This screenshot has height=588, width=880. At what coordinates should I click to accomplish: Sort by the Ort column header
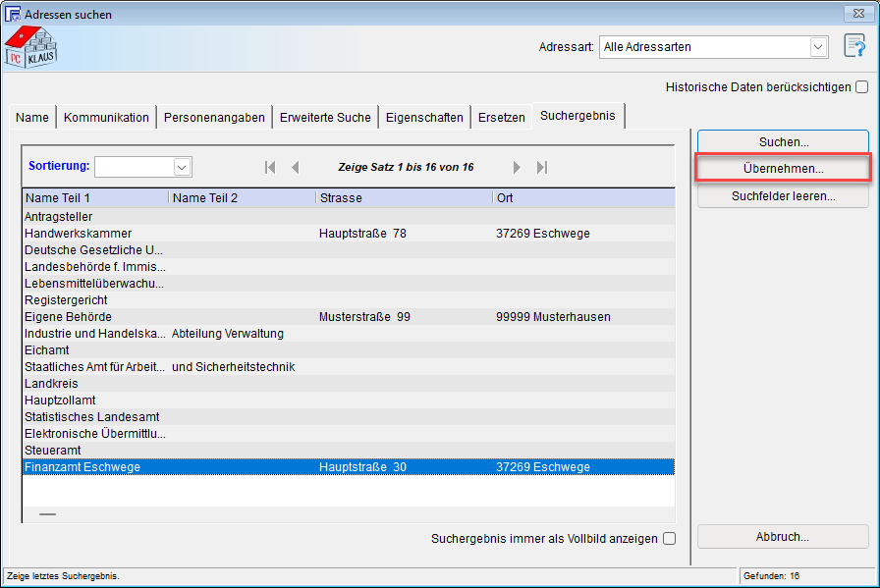click(x=583, y=198)
